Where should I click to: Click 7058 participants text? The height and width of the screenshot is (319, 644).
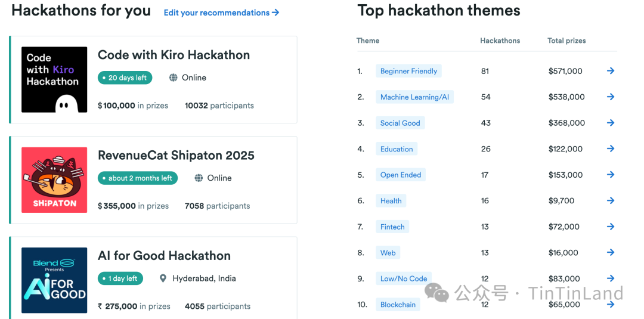[x=217, y=206]
